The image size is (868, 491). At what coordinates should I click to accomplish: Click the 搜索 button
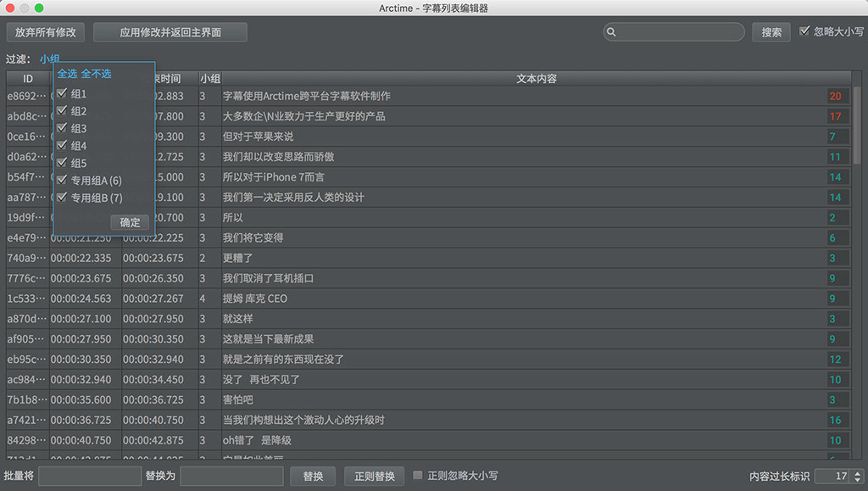[771, 31]
